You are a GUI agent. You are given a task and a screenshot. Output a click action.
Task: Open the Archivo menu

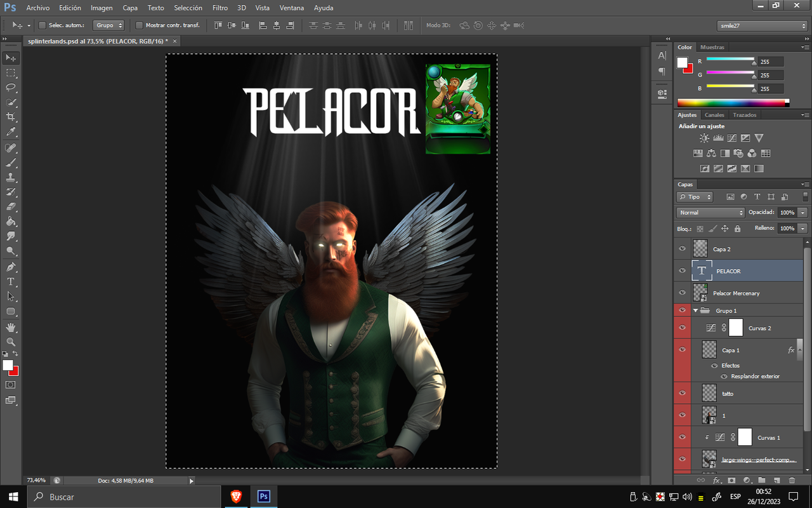coord(38,8)
